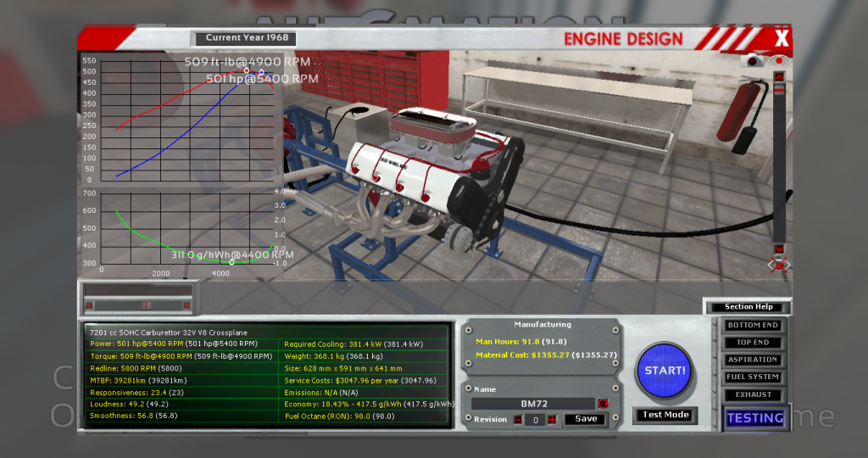Click the vertical zoom slider down arrow
The image size is (868, 458).
click(780, 249)
